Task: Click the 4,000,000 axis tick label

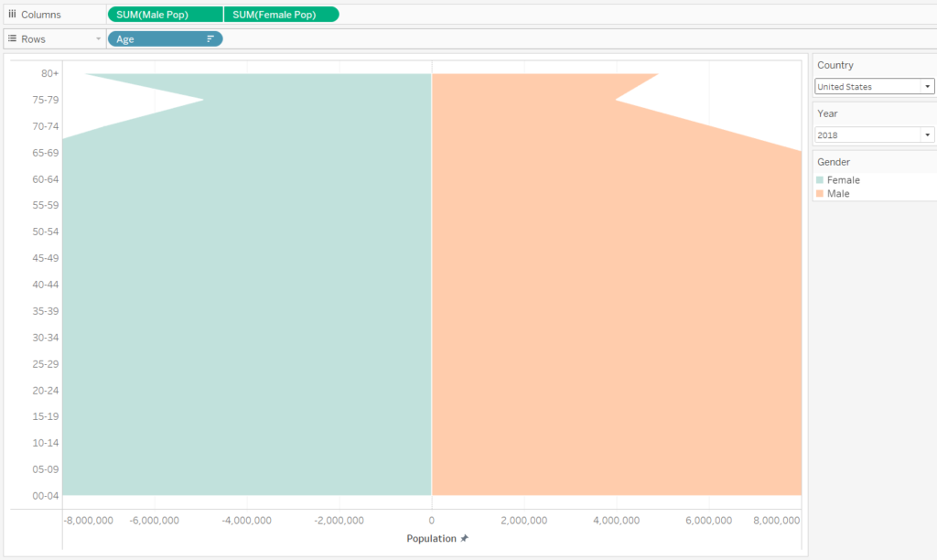Action: pyautogui.click(x=617, y=521)
